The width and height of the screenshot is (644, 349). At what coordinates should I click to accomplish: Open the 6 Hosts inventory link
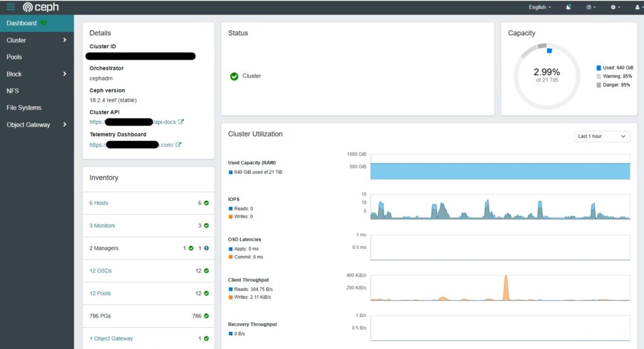coord(99,203)
